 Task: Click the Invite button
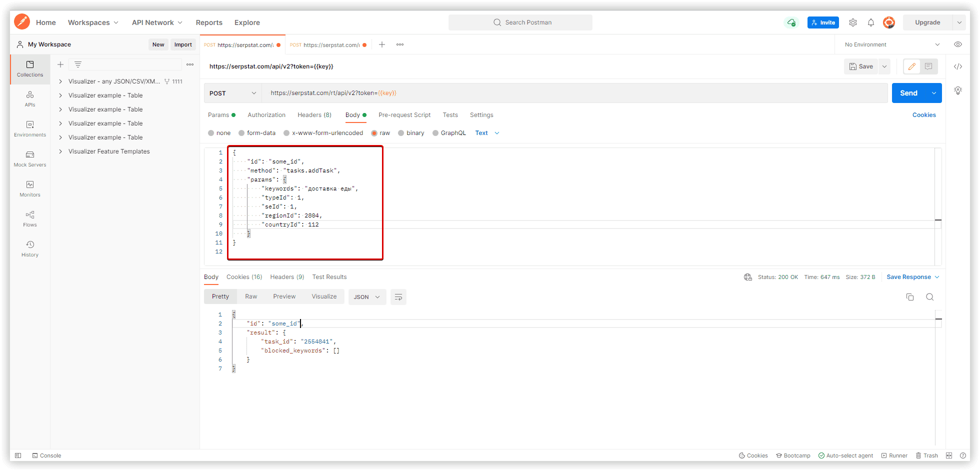coord(823,22)
